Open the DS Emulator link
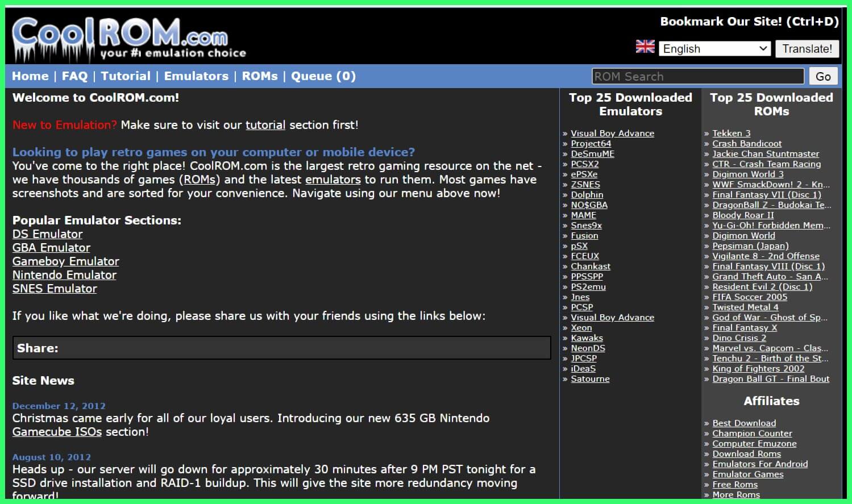This screenshot has width=852, height=504. pos(48,234)
